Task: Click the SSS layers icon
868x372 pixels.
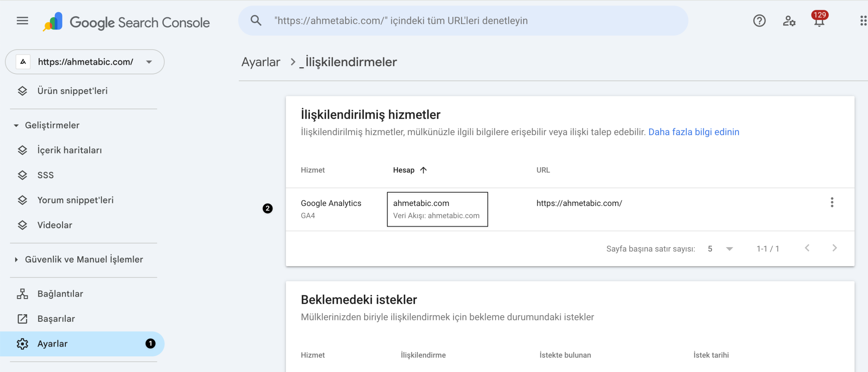Action: point(22,175)
